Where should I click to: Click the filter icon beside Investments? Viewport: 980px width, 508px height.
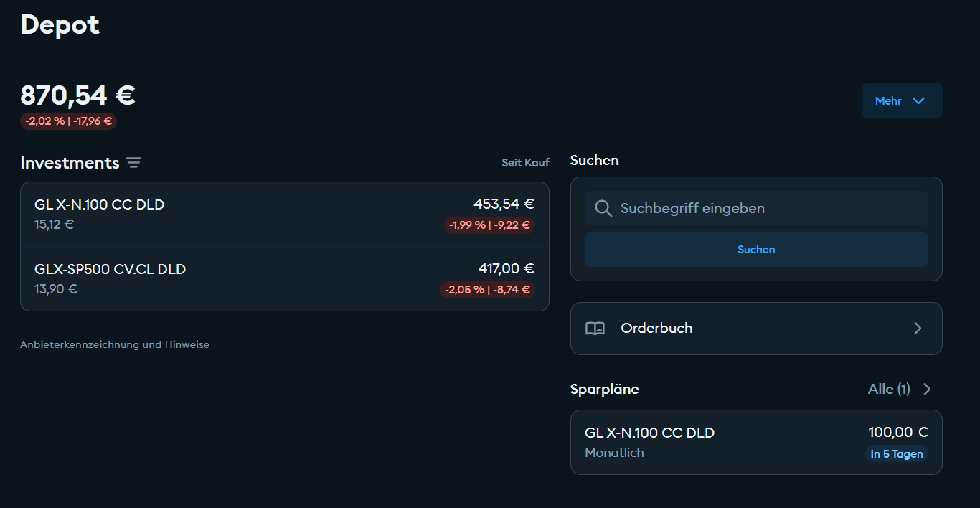coord(133,163)
